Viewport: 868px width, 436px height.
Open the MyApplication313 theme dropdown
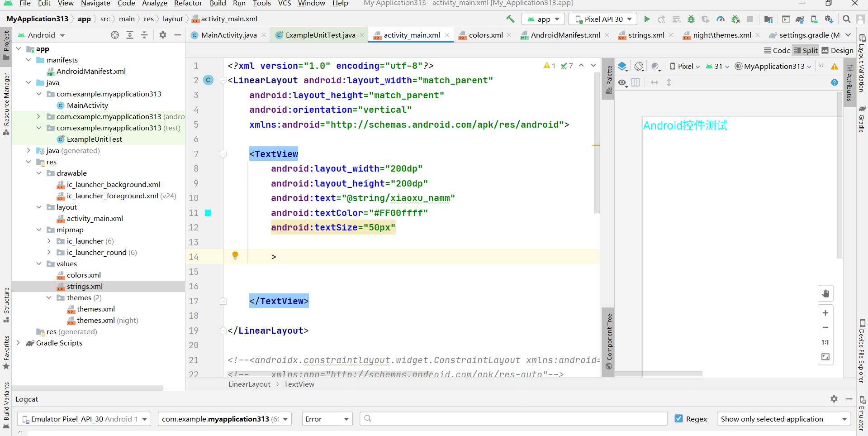pyautogui.click(x=773, y=67)
